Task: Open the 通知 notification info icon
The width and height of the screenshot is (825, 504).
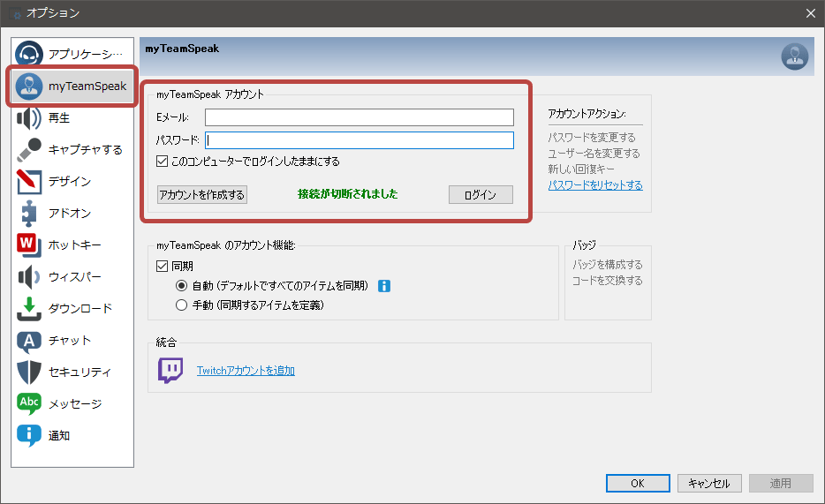Action: (x=29, y=435)
